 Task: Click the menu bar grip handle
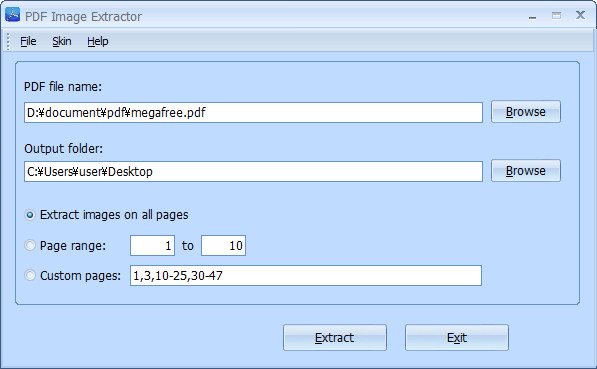8,41
